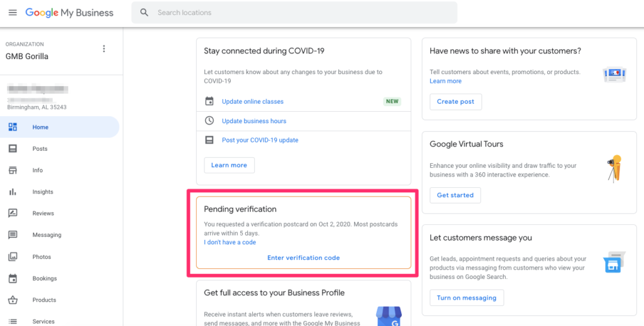This screenshot has width=644, height=326.
Task: Click the green NEW badge
Action: click(392, 101)
